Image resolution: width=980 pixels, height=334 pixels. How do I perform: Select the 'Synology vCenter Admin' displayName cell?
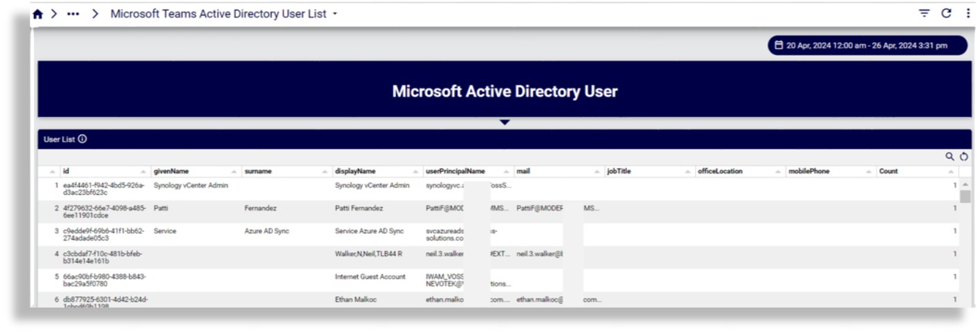(372, 186)
